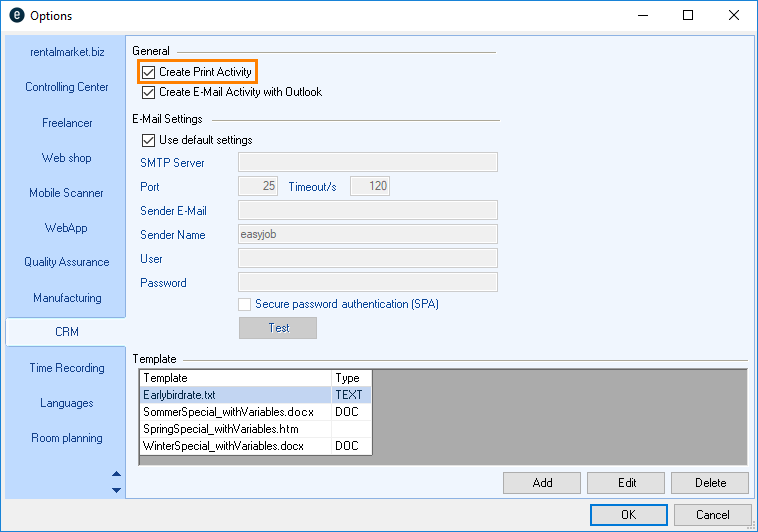Switch to the Time Recording tab
This screenshot has width=758, height=532.
(x=67, y=368)
